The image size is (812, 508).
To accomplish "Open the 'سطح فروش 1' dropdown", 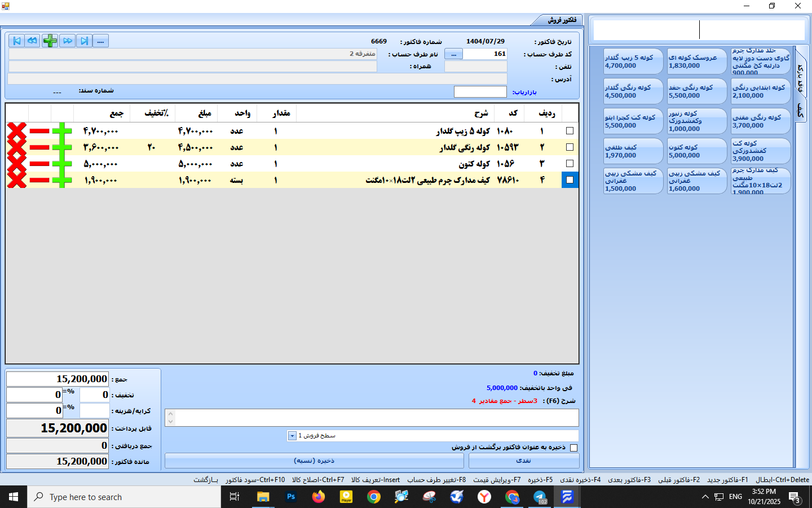I will coord(292,436).
